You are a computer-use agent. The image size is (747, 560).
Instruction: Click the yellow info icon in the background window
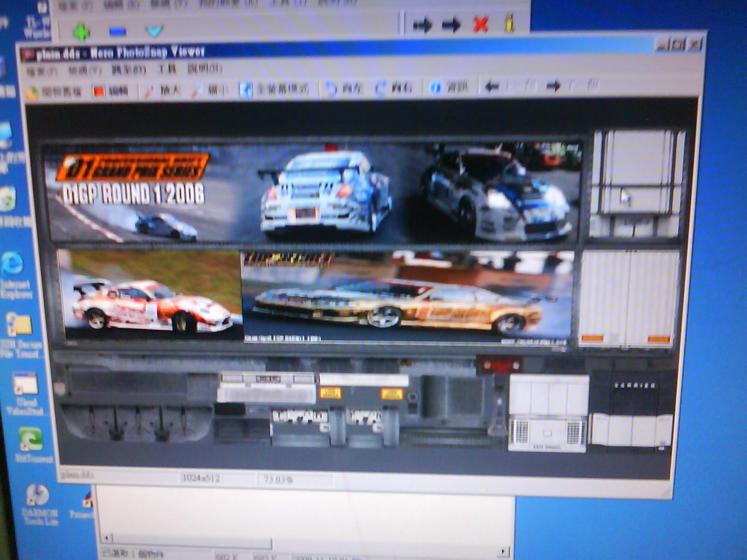click(x=509, y=22)
